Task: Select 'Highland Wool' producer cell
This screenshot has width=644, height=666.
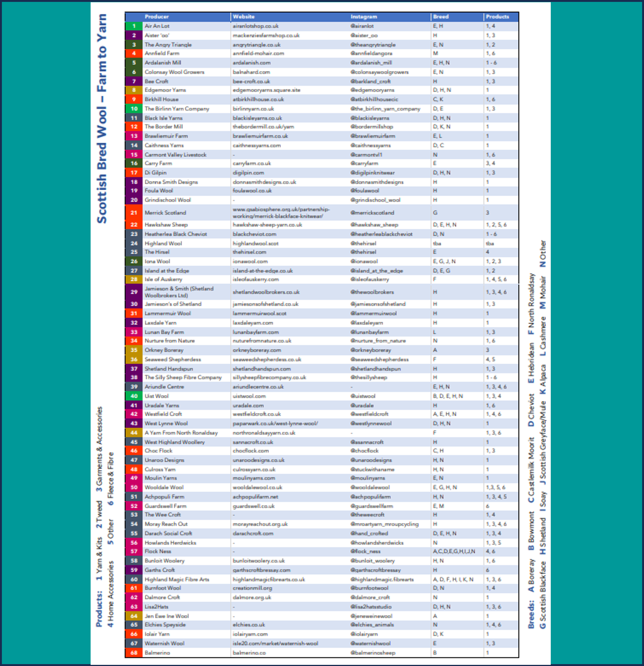Action: [x=163, y=244]
